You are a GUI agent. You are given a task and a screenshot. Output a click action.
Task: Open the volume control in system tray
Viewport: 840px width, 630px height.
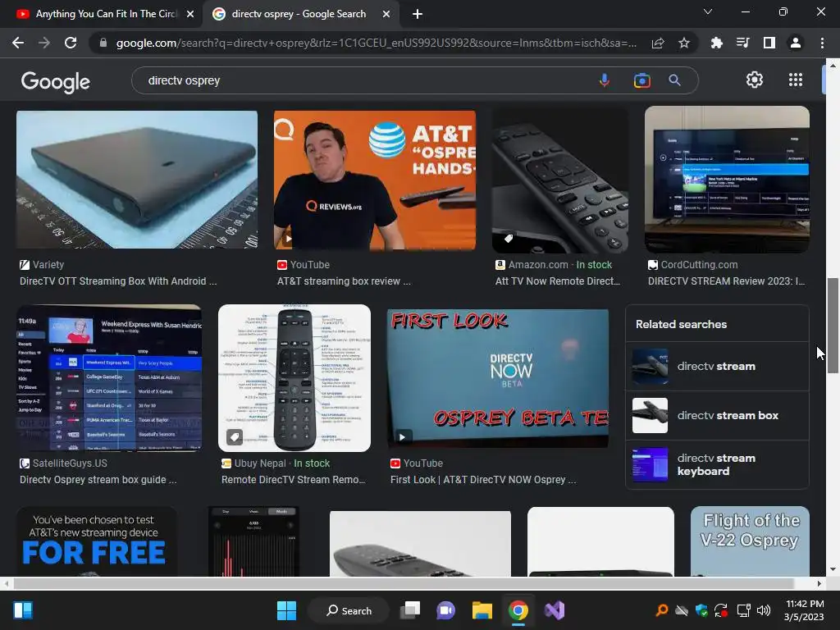tap(764, 610)
